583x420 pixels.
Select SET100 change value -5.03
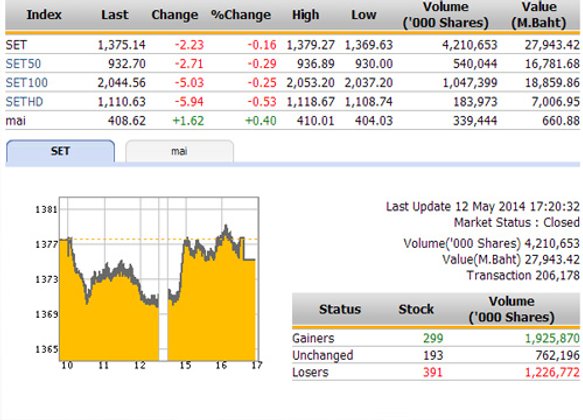[x=190, y=83]
